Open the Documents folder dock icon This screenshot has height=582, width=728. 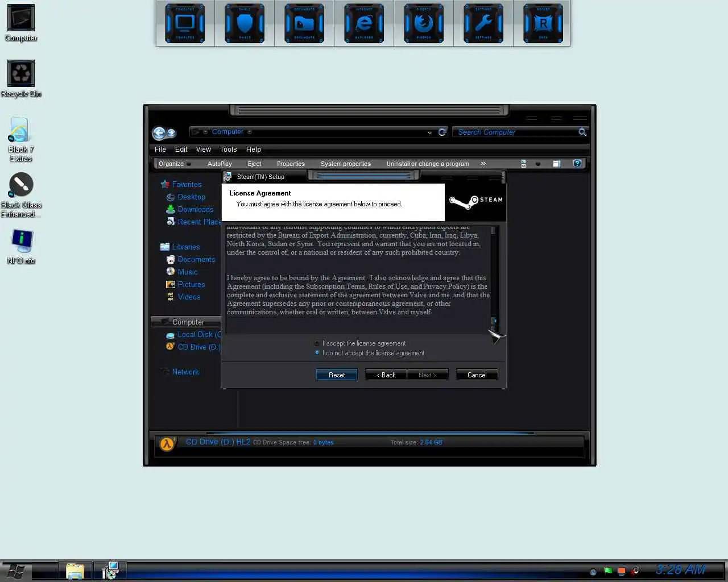tap(304, 23)
